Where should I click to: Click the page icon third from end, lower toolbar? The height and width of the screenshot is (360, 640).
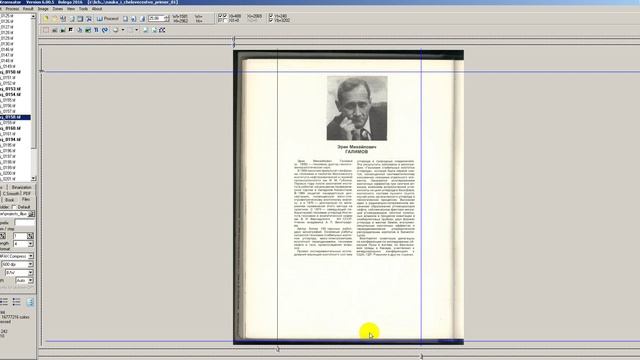pos(145,30)
